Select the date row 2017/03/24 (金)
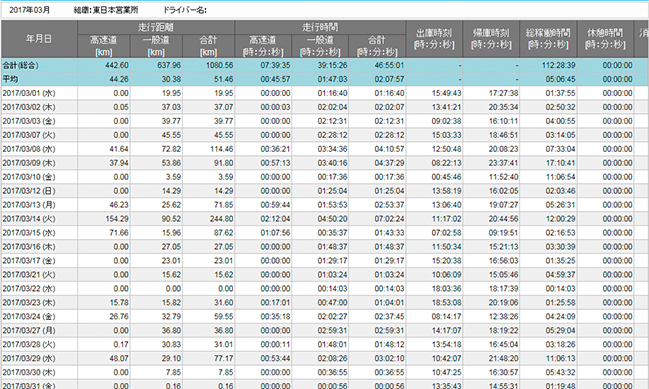The height and width of the screenshot is (389, 649). pyautogui.click(x=29, y=317)
